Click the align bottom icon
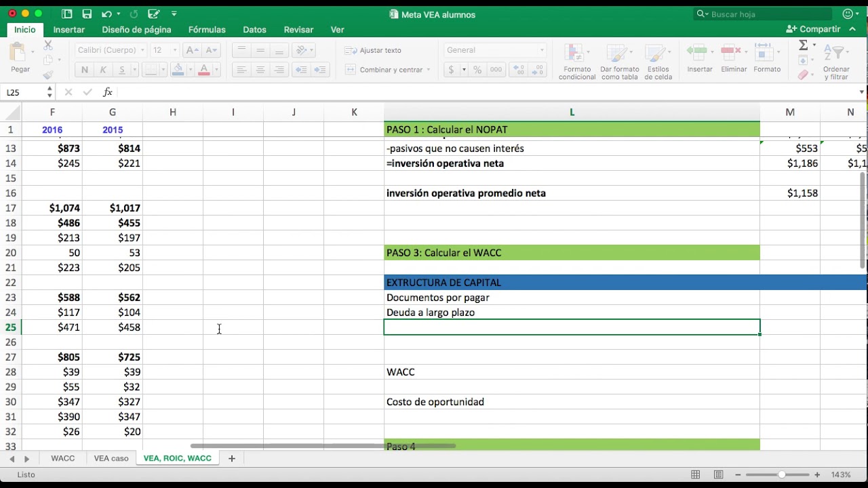This screenshot has width=868, height=488. pyautogui.click(x=279, y=50)
